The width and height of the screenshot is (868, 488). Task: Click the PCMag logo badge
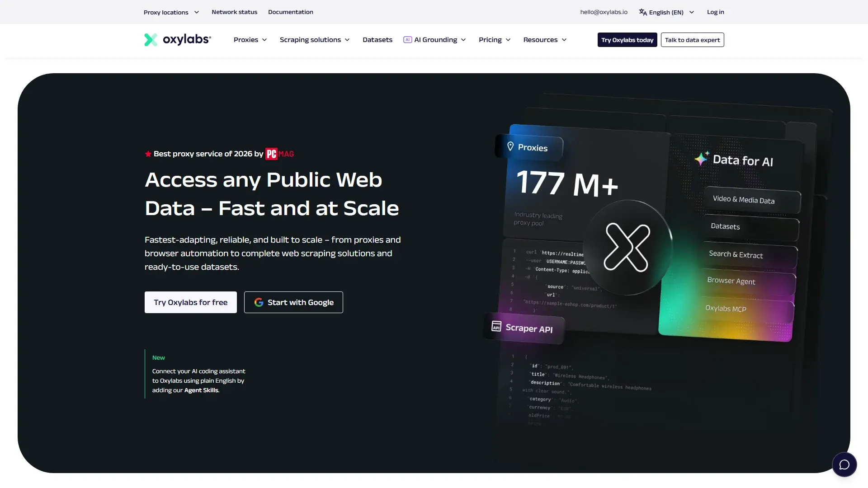click(279, 154)
